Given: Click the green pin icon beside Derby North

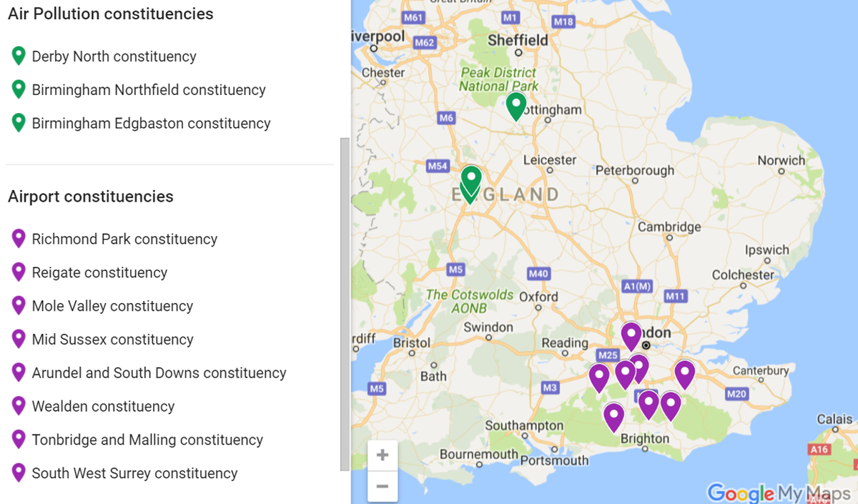Looking at the screenshot, I should point(19,56).
